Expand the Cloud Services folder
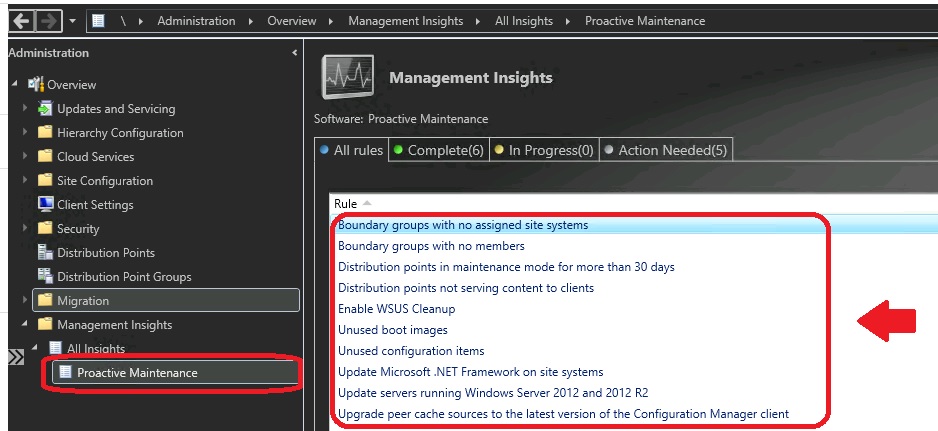938x431 pixels. click(x=25, y=156)
